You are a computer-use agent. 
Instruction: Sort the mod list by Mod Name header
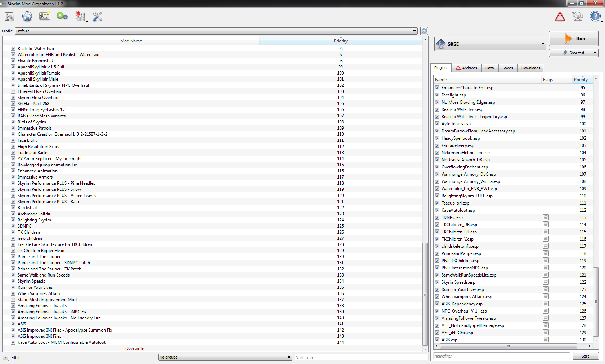[x=131, y=41]
